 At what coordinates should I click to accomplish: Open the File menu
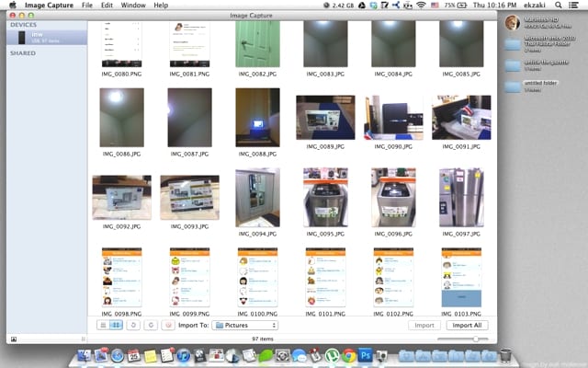tap(87, 6)
